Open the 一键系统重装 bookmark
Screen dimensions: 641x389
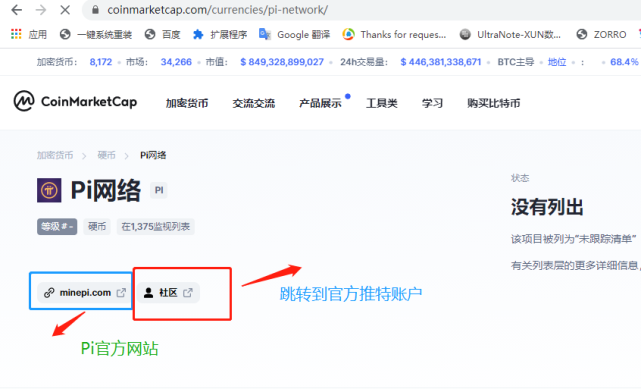(96, 34)
